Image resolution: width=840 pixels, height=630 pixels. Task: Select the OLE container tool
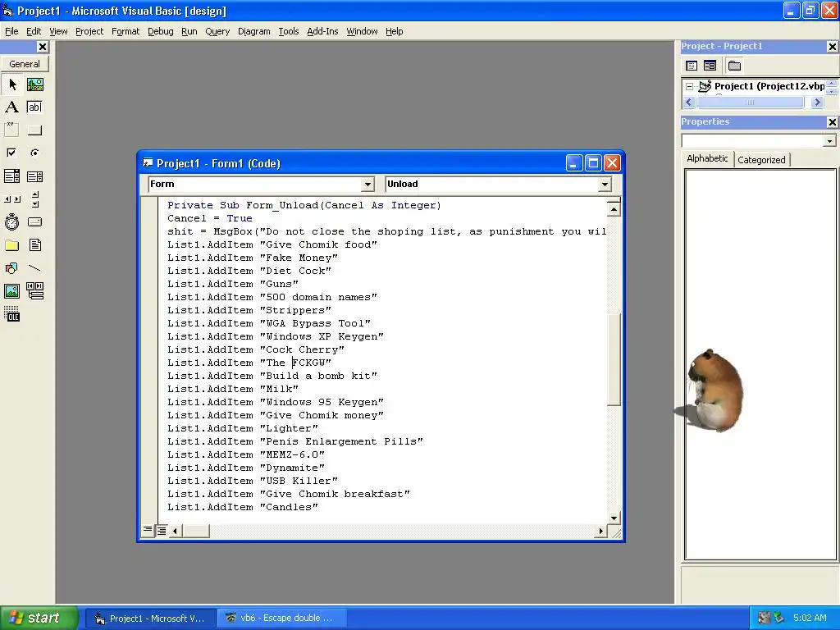click(12, 314)
